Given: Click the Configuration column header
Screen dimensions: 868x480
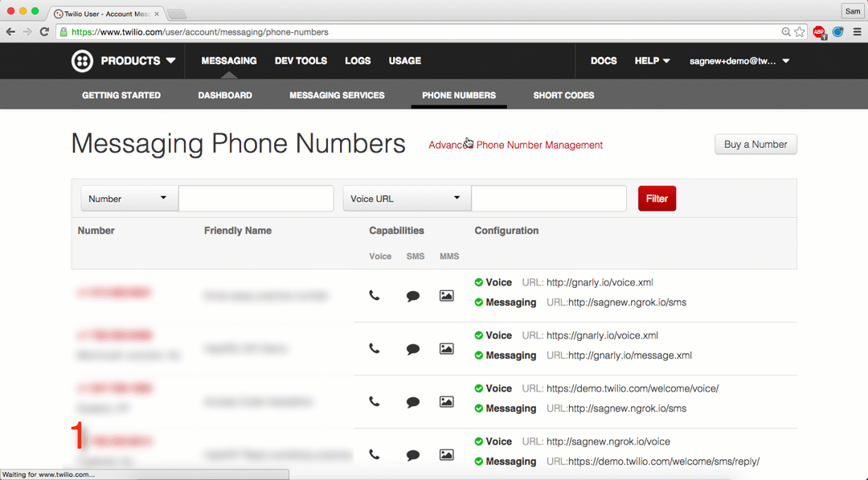Looking at the screenshot, I should coord(506,231).
